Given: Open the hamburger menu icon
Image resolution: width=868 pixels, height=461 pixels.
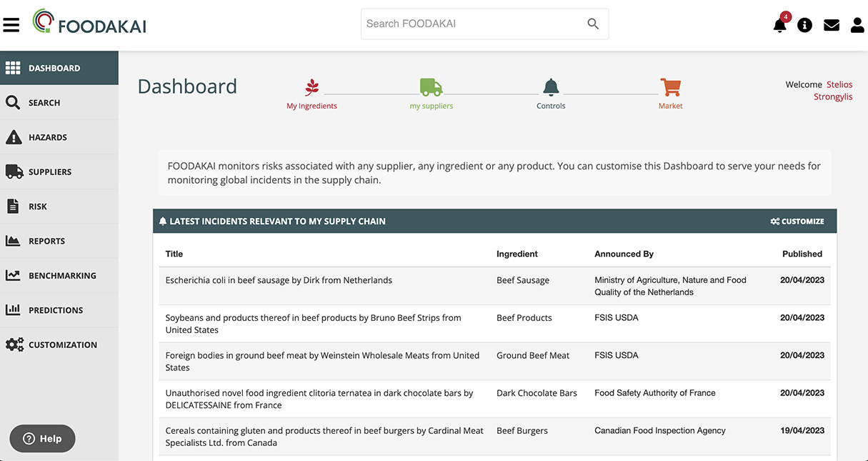Looking at the screenshot, I should [11, 25].
